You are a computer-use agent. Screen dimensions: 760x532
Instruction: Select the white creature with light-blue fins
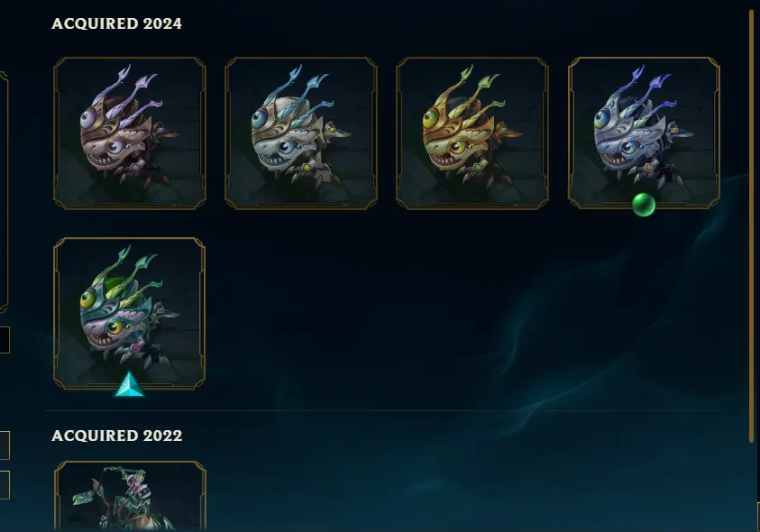click(x=301, y=133)
